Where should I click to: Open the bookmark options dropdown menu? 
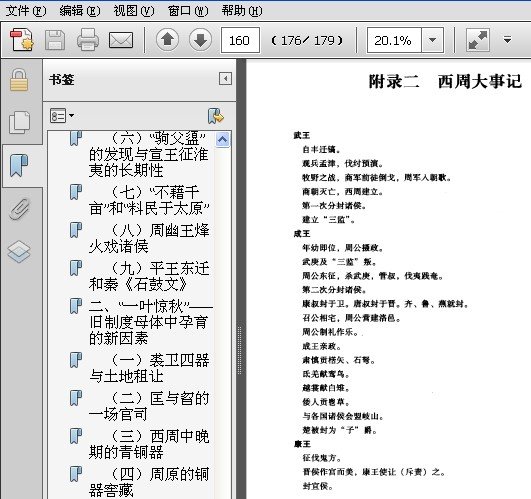tap(62, 115)
